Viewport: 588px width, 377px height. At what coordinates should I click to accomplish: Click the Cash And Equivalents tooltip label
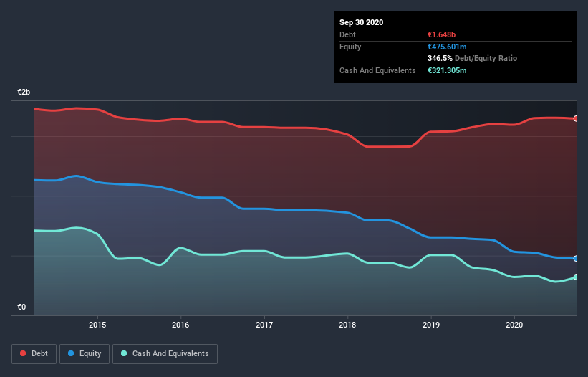click(377, 70)
